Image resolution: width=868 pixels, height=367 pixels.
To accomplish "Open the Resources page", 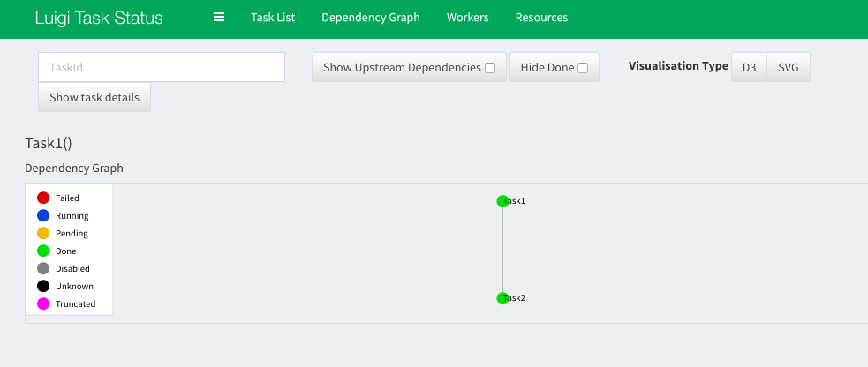I will [541, 18].
